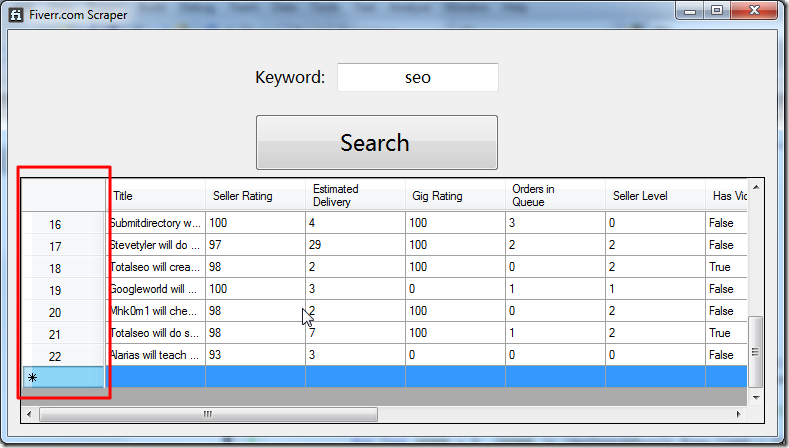Click Seller Rating 97 in row 17
The image size is (789, 448).
[x=255, y=245]
